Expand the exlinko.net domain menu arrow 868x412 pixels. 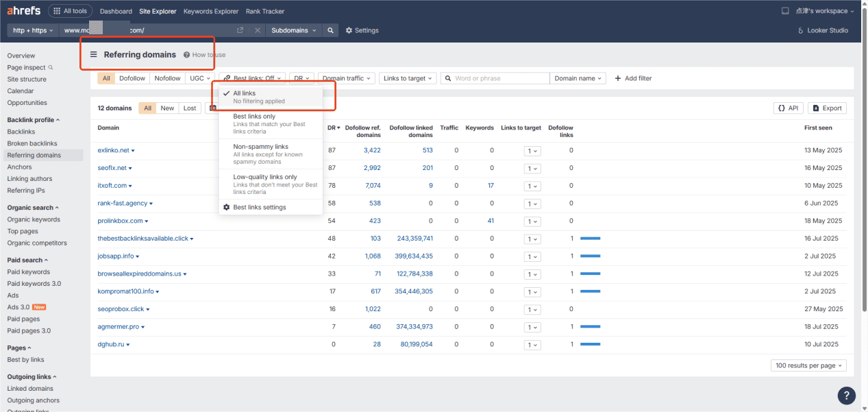[133, 150]
